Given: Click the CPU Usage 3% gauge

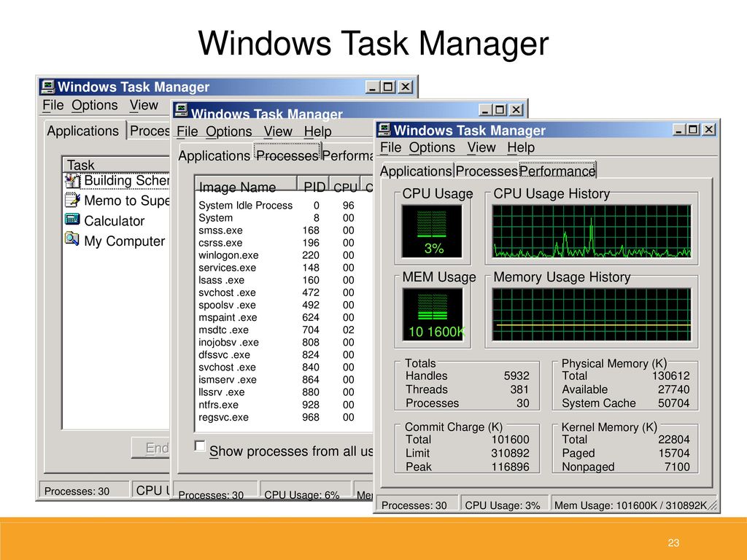Looking at the screenshot, I should 432,231.
